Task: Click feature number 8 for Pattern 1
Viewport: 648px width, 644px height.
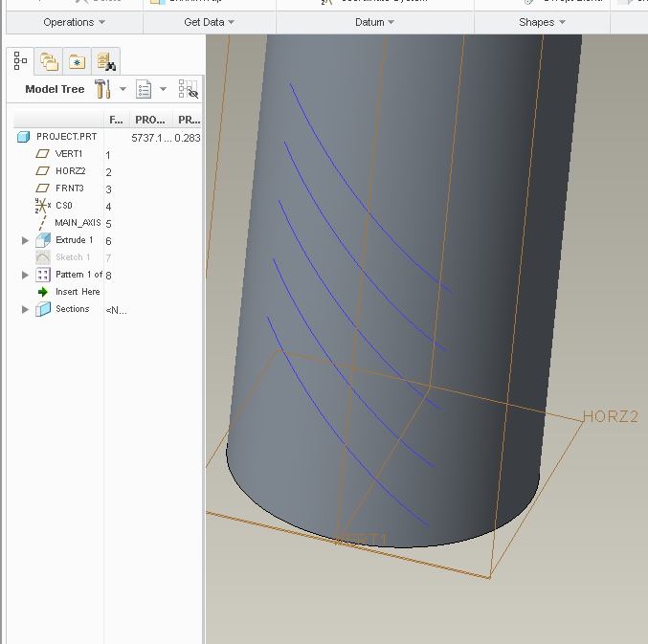Action: pyautogui.click(x=108, y=276)
